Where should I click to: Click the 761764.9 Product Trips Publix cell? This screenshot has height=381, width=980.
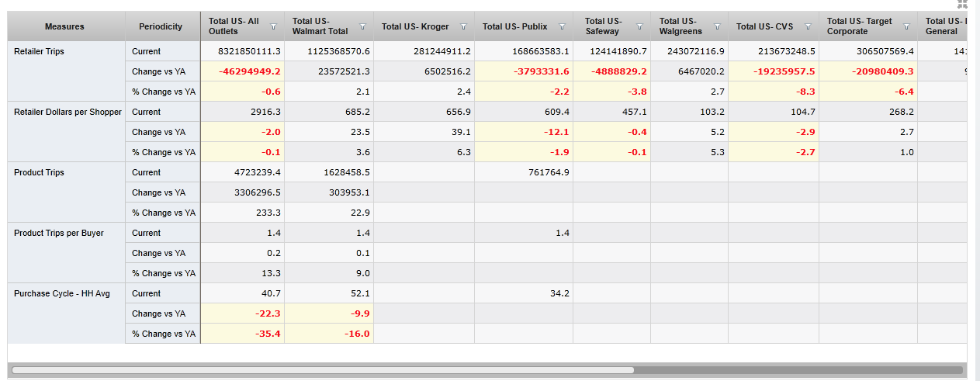point(542,172)
